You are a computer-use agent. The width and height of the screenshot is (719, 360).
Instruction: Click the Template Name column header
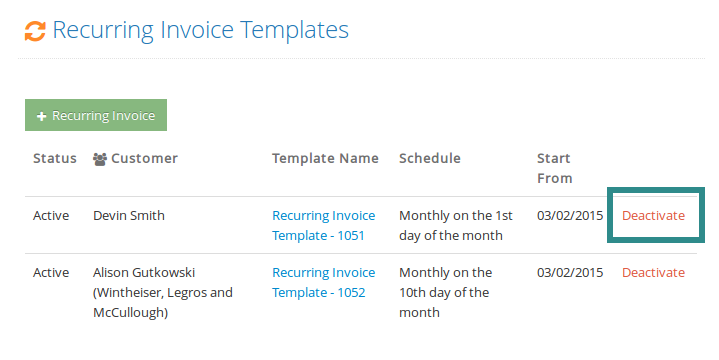pos(325,158)
